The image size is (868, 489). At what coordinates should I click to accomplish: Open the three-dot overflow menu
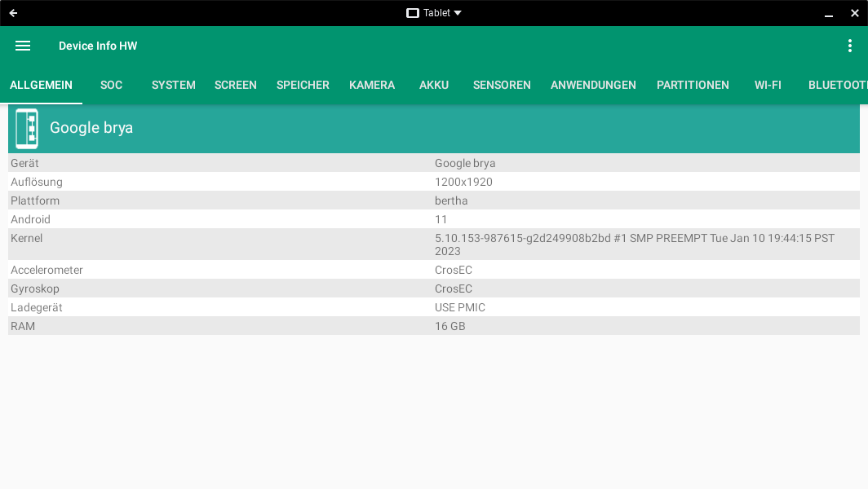tap(850, 46)
